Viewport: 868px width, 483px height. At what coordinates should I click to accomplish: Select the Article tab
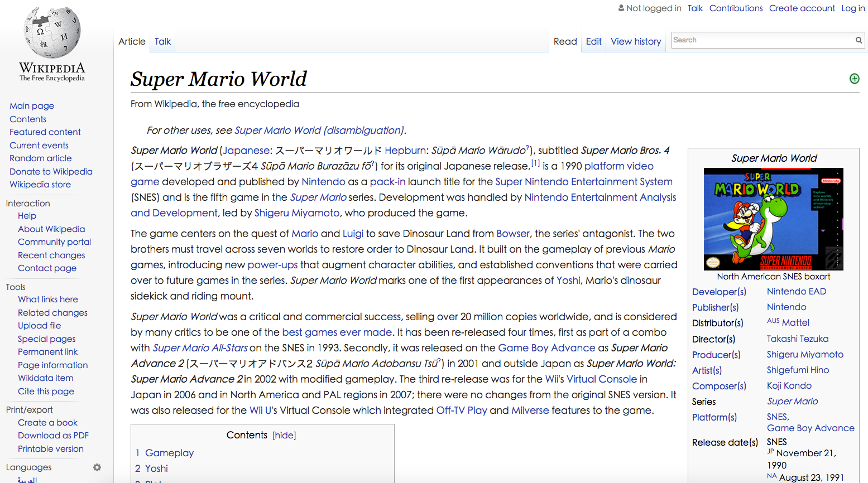tap(132, 41)
